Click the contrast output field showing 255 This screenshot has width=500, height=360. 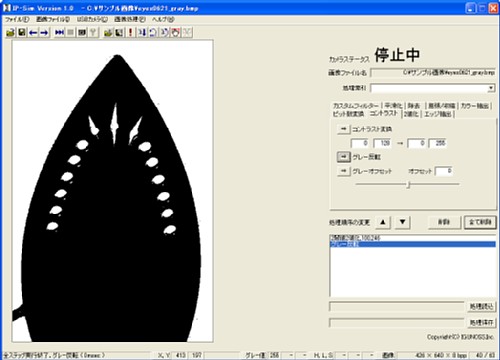coord(438,143)
